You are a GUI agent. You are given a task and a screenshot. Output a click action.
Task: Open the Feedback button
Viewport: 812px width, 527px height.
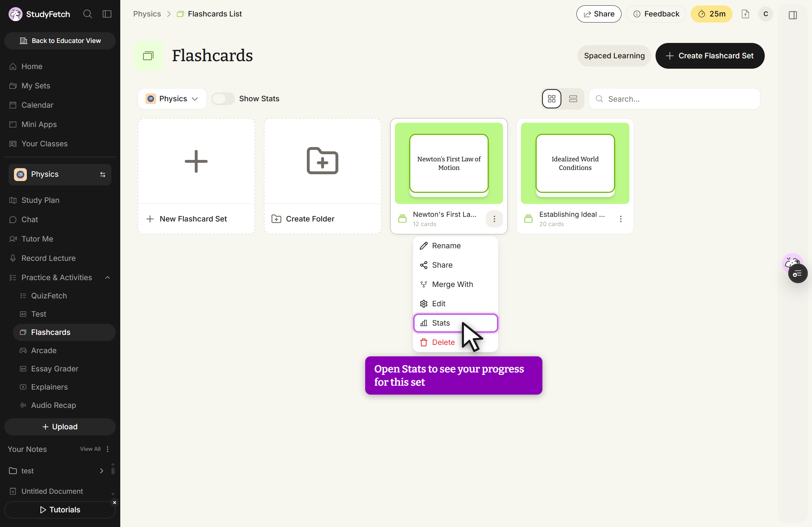tap(656, 14)
